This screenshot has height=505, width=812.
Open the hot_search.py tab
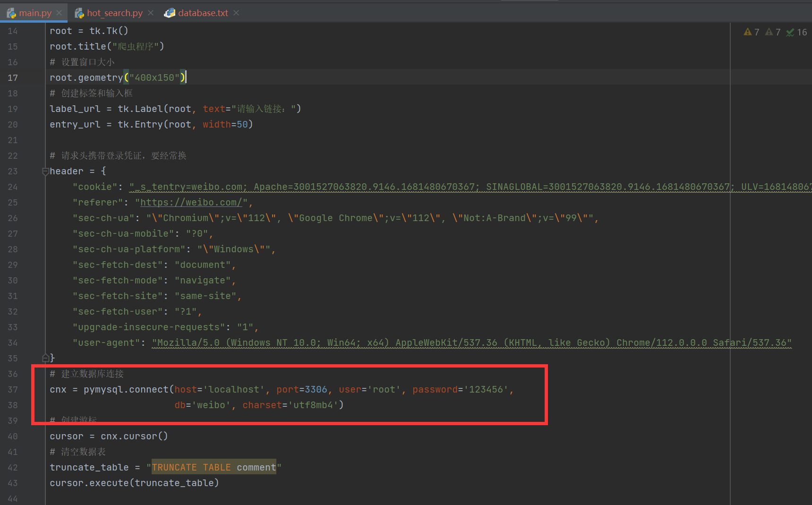114,13
